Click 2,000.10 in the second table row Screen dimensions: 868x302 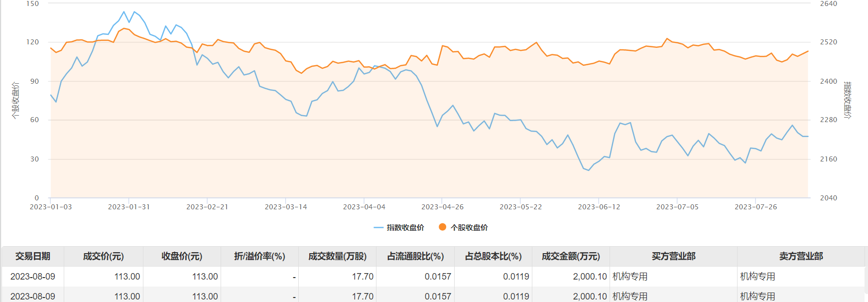[x=590, y=297]
